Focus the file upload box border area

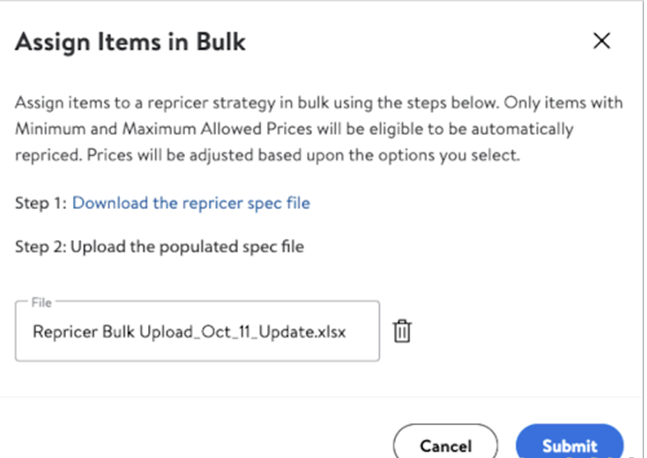(197, 331)
